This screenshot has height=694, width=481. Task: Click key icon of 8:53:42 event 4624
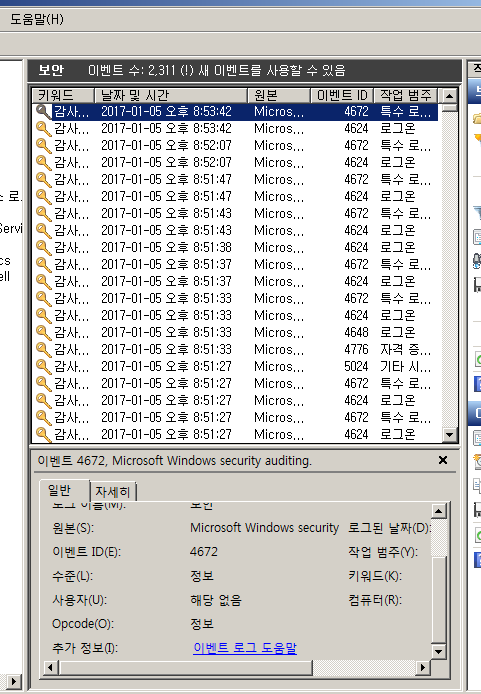[43, 128]
